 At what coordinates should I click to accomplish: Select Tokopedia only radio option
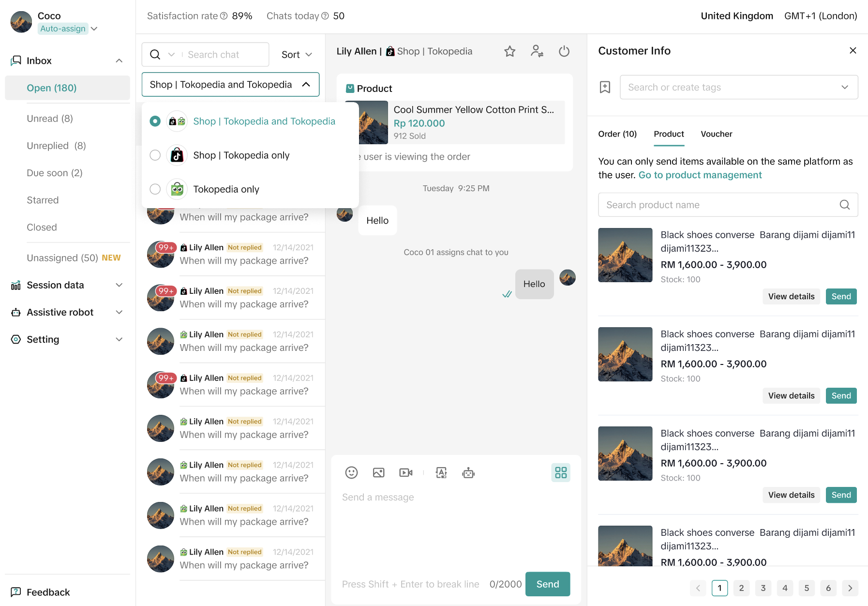(155, 189)
